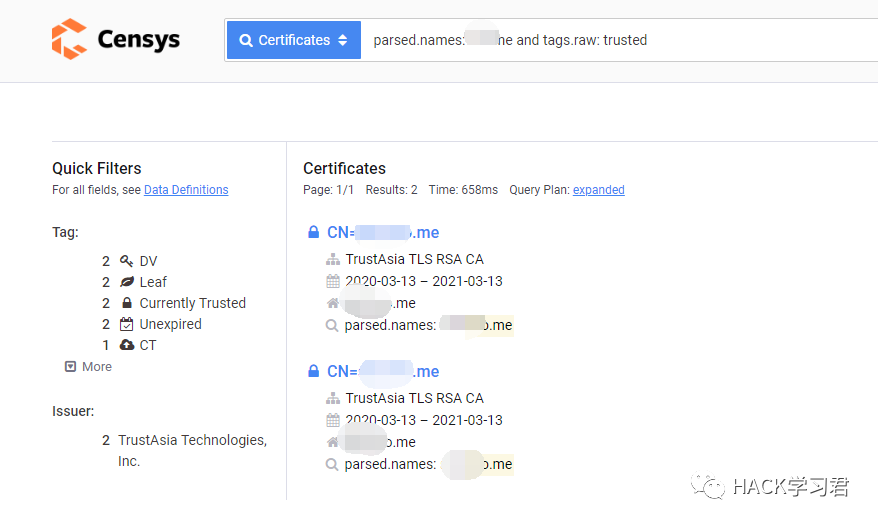Click the expanded query plan link
The width and height of the screenshot is (878, 525).
(x=598, y=190)
